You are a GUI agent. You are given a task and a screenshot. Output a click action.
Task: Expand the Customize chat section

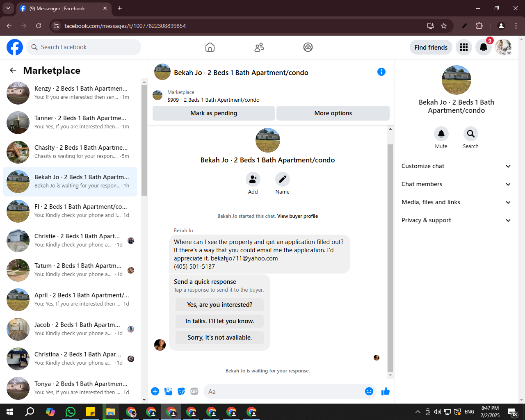tap(456, 166)
